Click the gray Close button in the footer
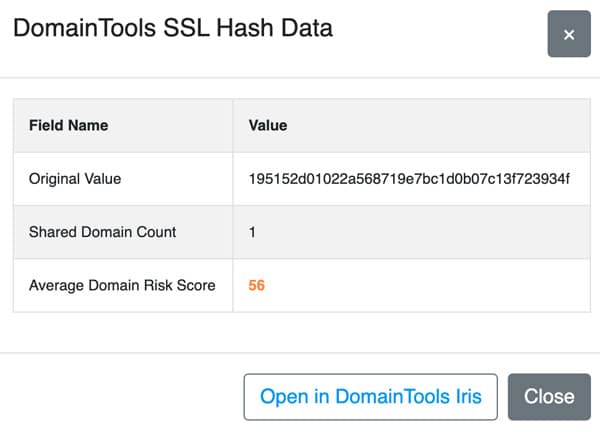 549,397
